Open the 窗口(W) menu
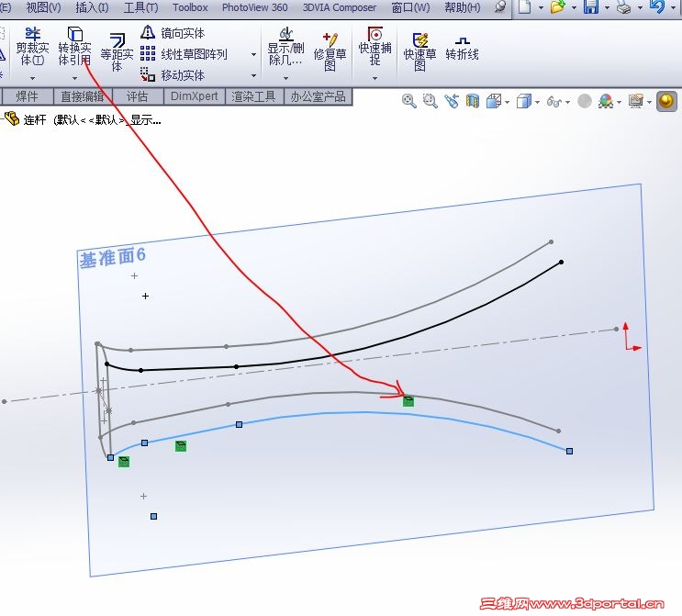Viewport: 682px width, 616px height. [410, 7]
